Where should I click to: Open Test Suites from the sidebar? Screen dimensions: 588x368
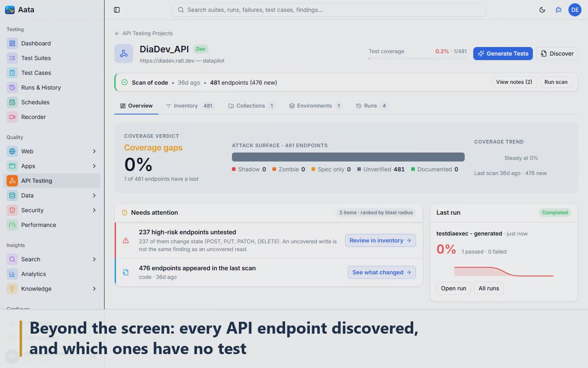pyautogui.click(x=52, y=58)
